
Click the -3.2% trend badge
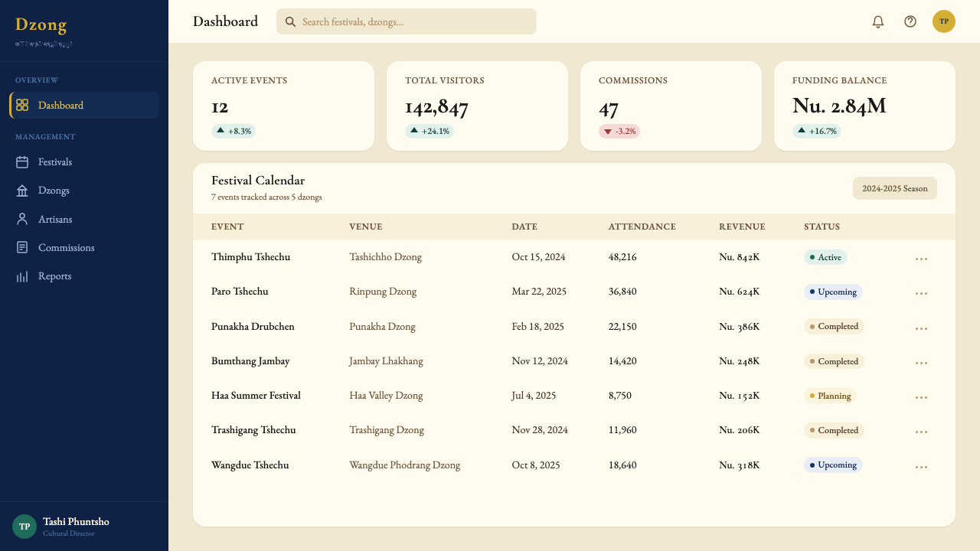pos(619,131)
